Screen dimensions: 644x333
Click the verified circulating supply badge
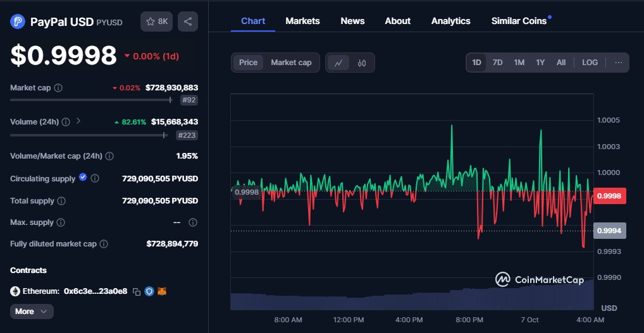point(83,177)
